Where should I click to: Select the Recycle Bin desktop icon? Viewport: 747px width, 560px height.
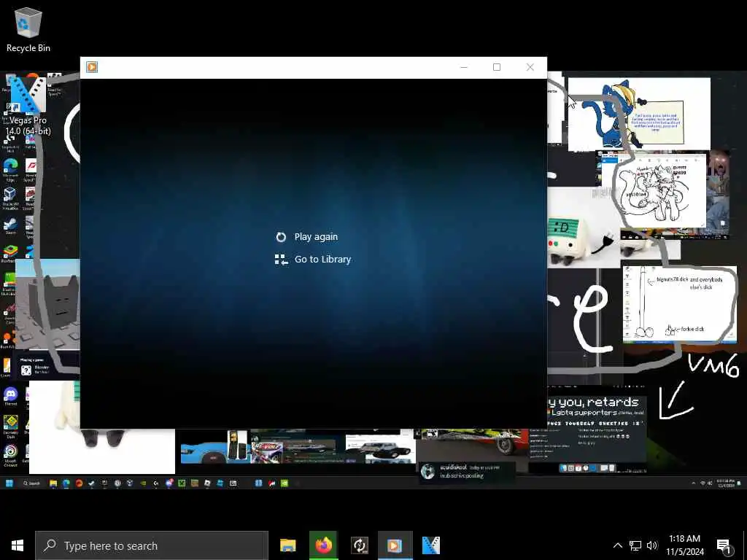(28, 29)
